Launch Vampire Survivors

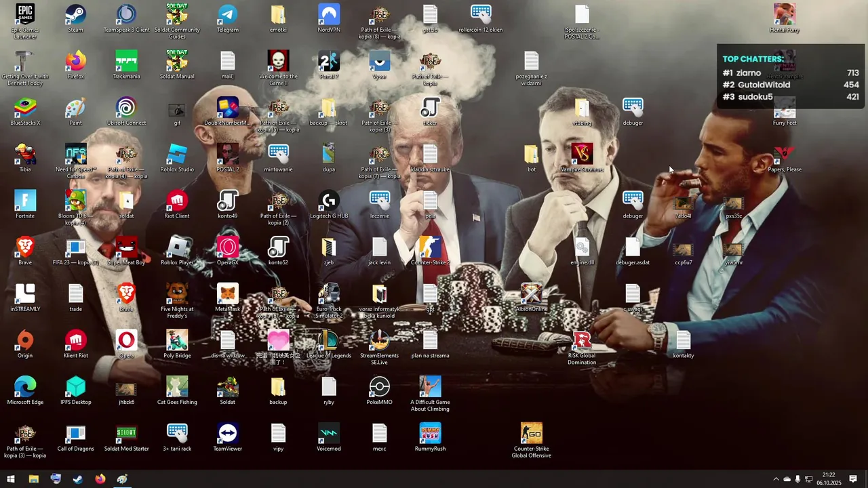582,158
